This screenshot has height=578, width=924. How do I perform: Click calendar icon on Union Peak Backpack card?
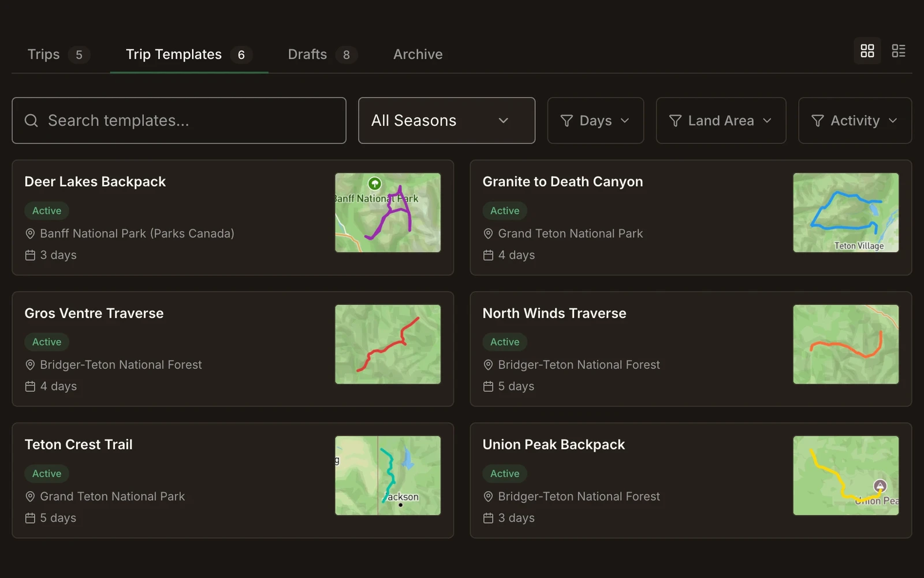point(488,518)
